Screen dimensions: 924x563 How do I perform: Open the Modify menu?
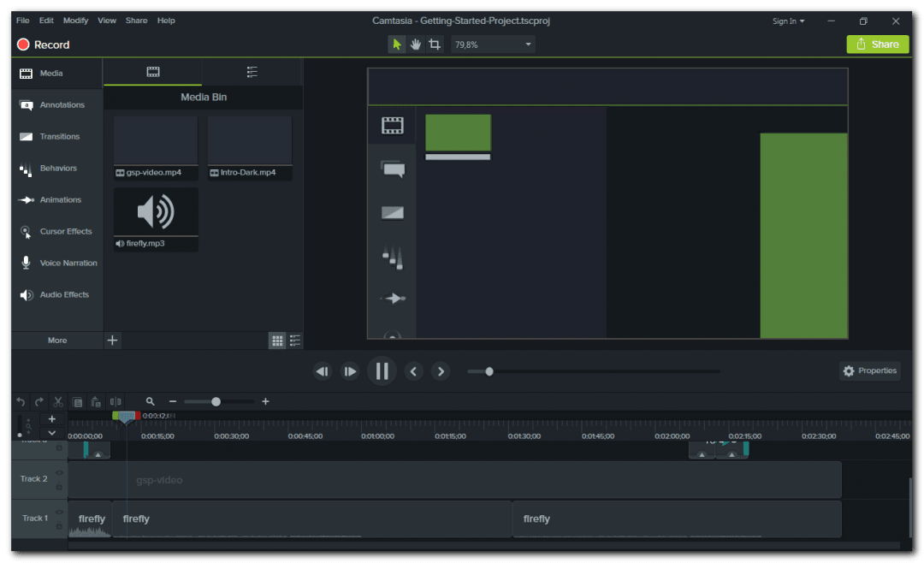[75, 20]
